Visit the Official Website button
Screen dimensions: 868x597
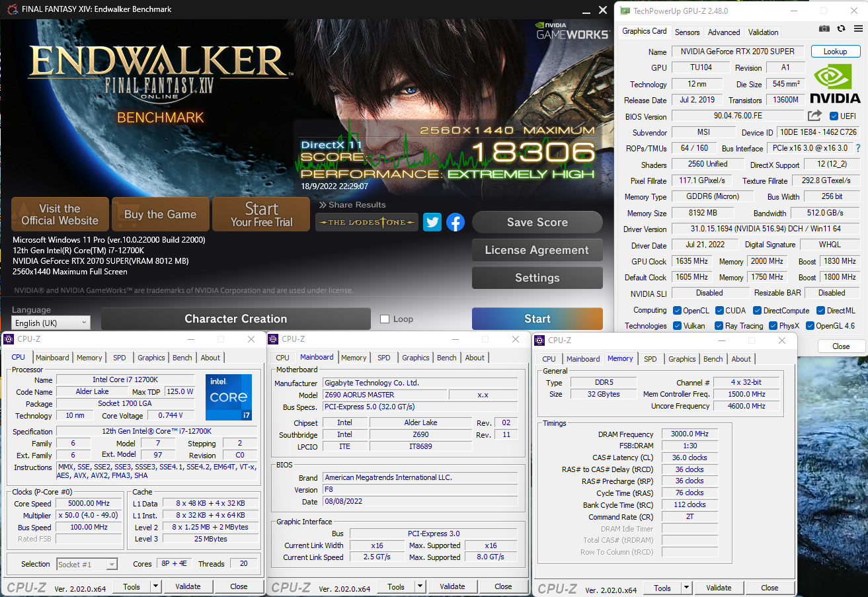[60, 214]
